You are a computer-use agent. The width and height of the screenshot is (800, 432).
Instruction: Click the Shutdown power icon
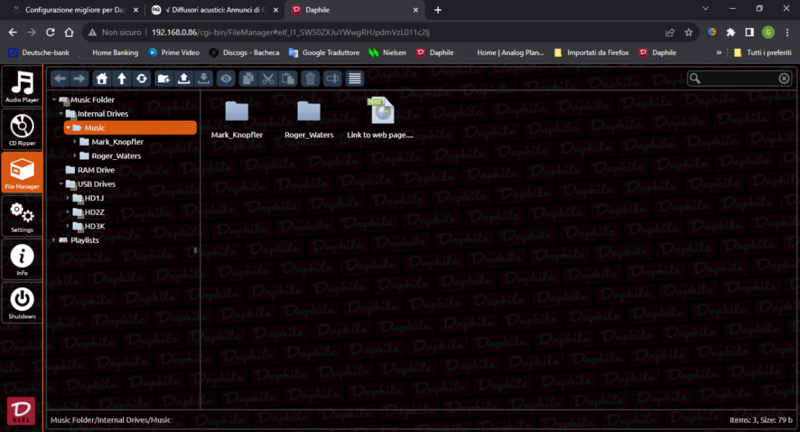[x=21, y=301]
